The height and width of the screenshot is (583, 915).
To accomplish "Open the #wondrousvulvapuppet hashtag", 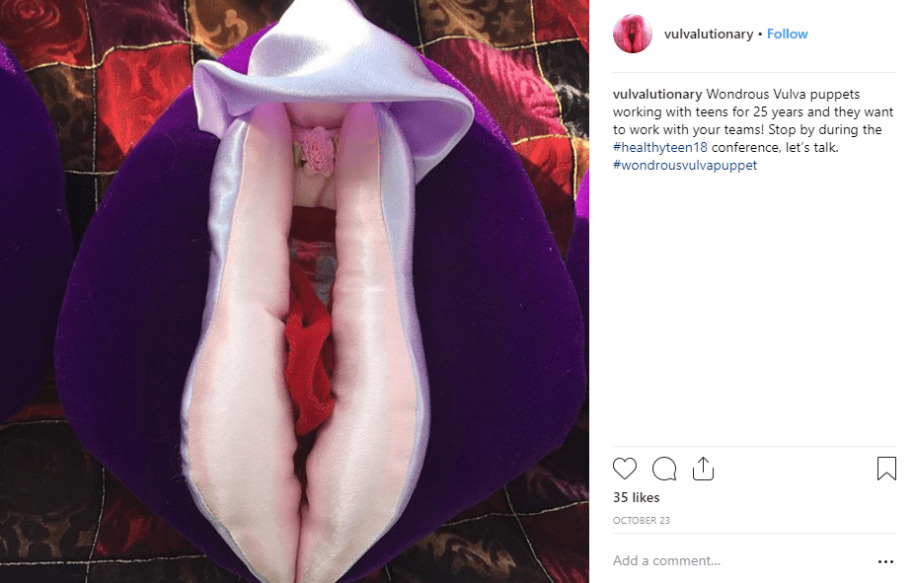I will [x=684, y=165].
